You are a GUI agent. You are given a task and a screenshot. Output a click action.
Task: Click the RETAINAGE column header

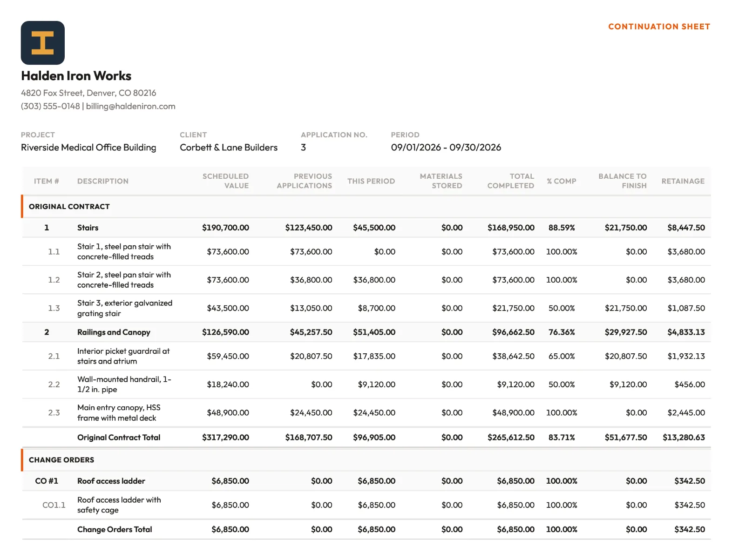click(x=683, y=181)
